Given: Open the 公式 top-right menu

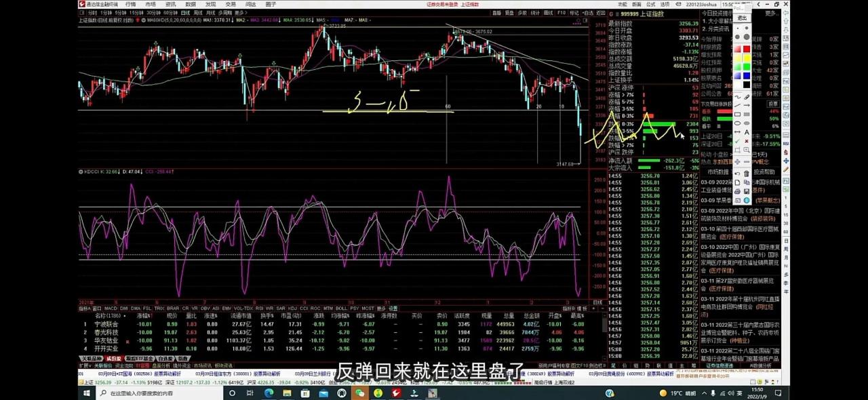Looking at the screenshot, I should click(650, 4).
